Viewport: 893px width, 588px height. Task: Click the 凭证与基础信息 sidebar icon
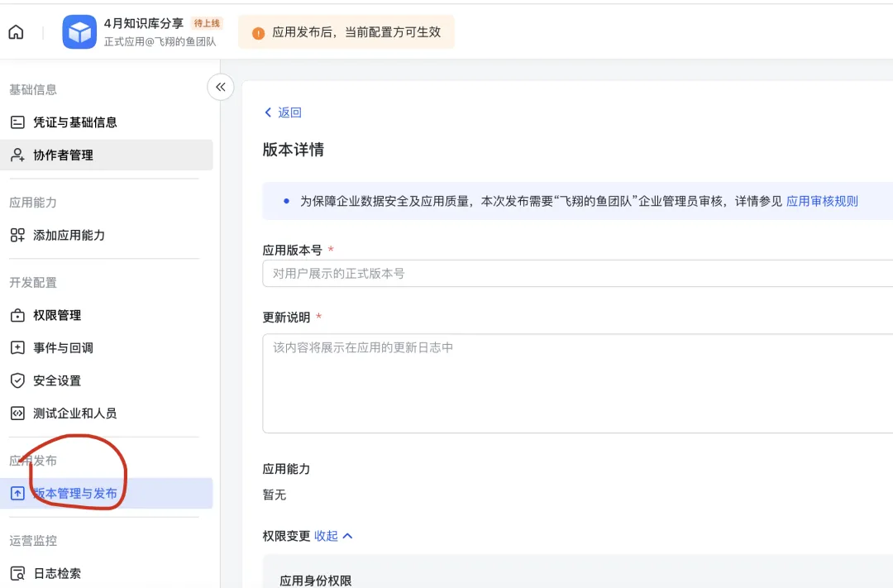17,122
